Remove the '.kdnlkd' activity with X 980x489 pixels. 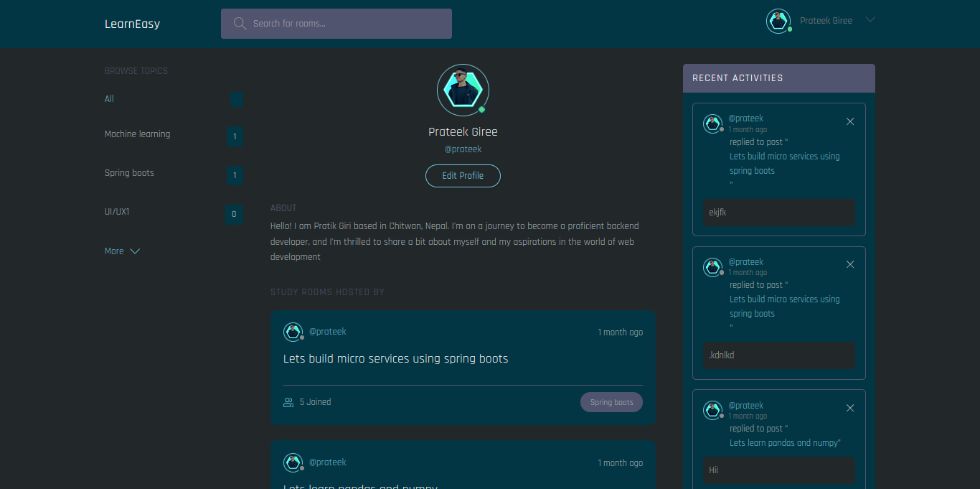(850, 264)
